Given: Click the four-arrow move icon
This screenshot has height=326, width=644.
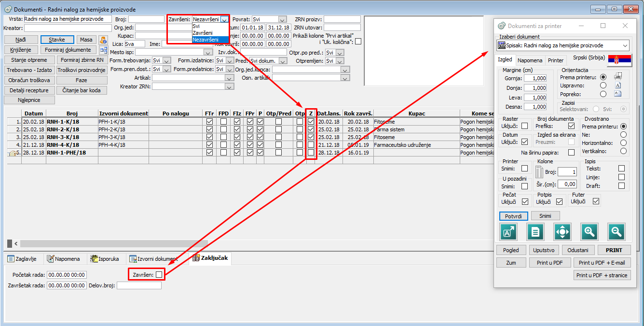Looking at the screenshot, I should click(562, 232).
